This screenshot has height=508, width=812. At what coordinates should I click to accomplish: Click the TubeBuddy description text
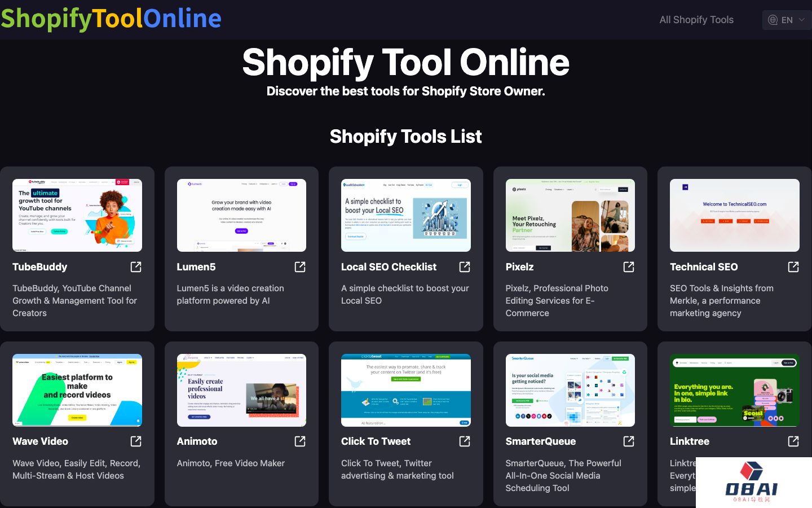(x=75, y=300)
